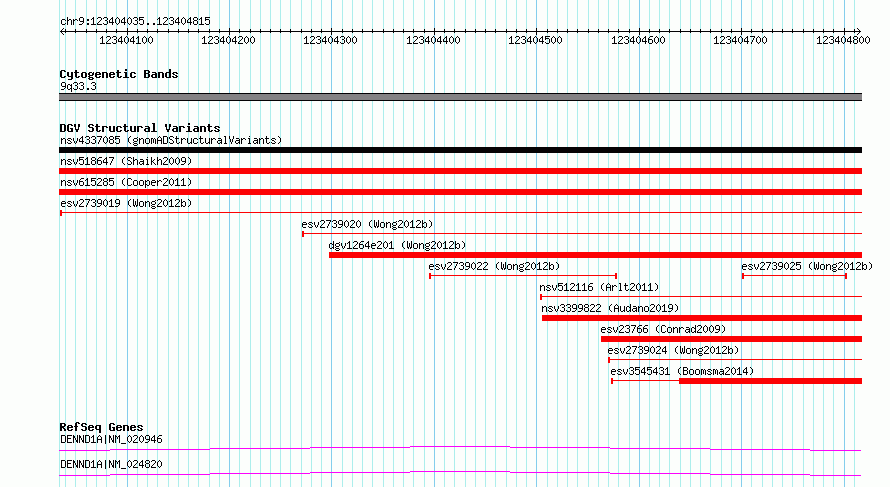Open esv23766 (Conrad2009) label

click(663, 329)
